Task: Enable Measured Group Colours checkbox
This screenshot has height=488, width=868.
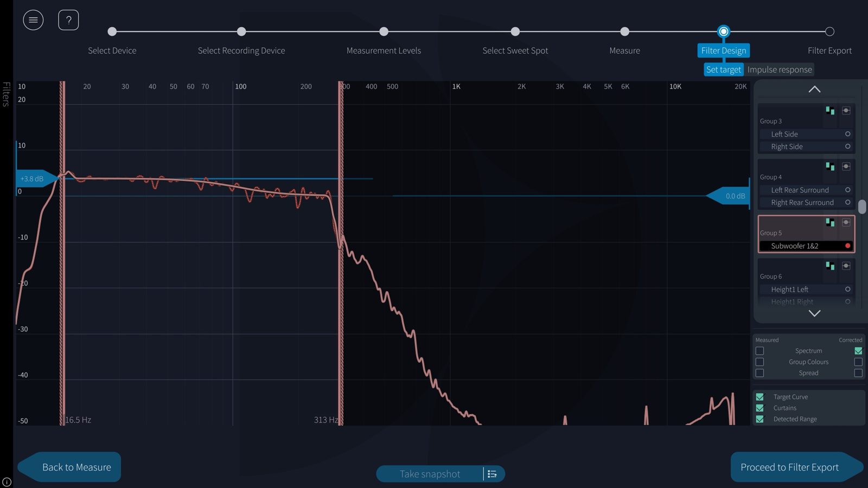Action: coord(759,362)
